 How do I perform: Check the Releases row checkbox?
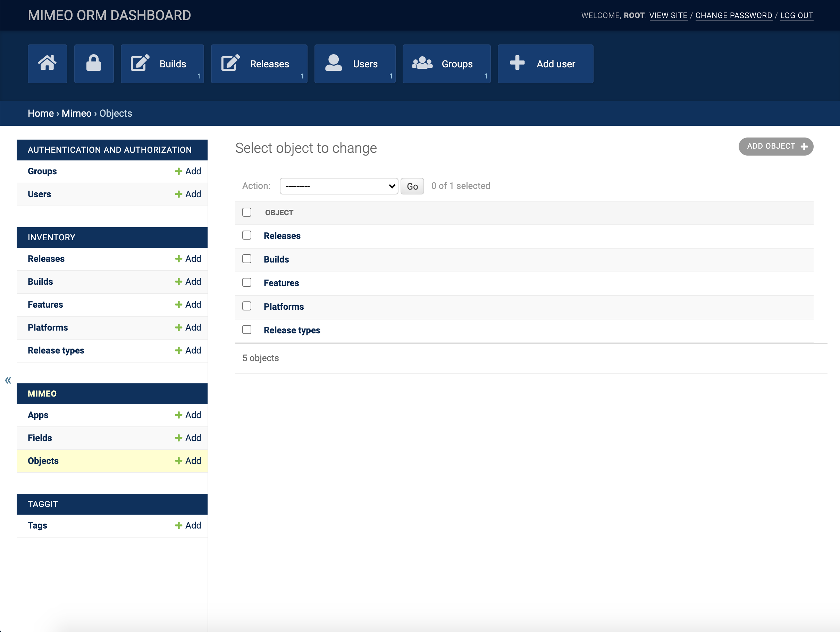click(x=247, y=235)
